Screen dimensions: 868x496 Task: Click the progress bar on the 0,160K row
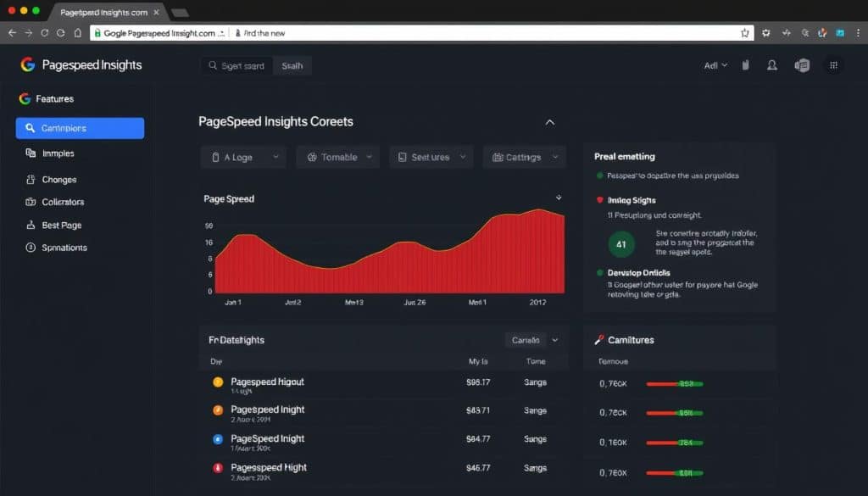(x=675, y=443)
